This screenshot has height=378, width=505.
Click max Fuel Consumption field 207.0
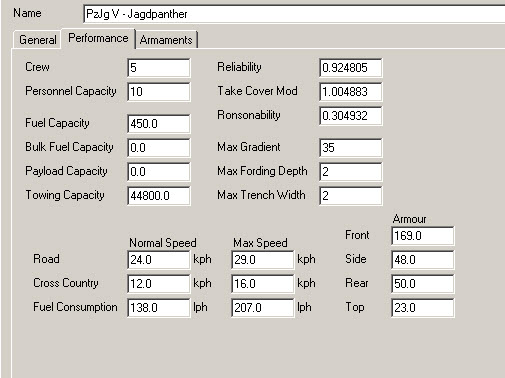[x=263, y=308]
